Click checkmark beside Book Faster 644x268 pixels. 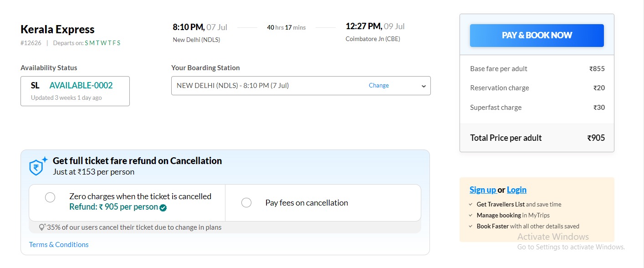pyautogui.click(x=471, y=226)
